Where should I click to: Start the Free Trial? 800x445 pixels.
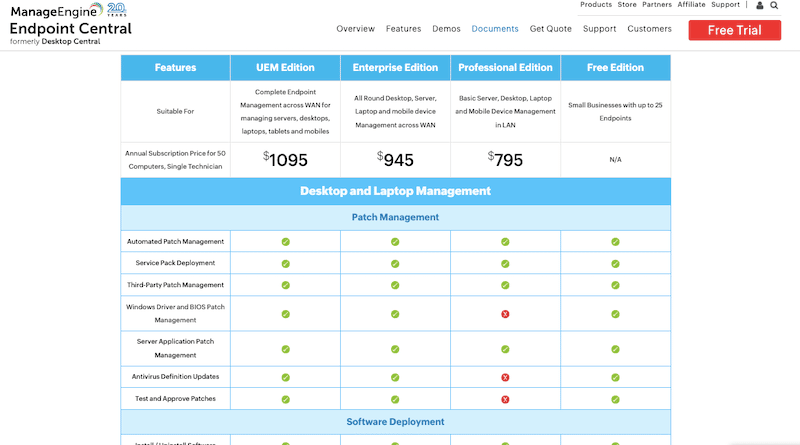735,30
